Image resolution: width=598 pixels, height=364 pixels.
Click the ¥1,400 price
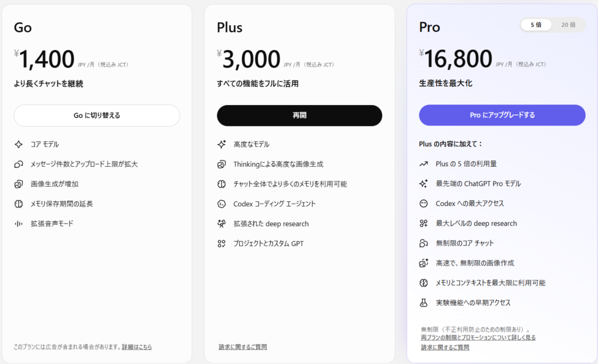(44, 59)
